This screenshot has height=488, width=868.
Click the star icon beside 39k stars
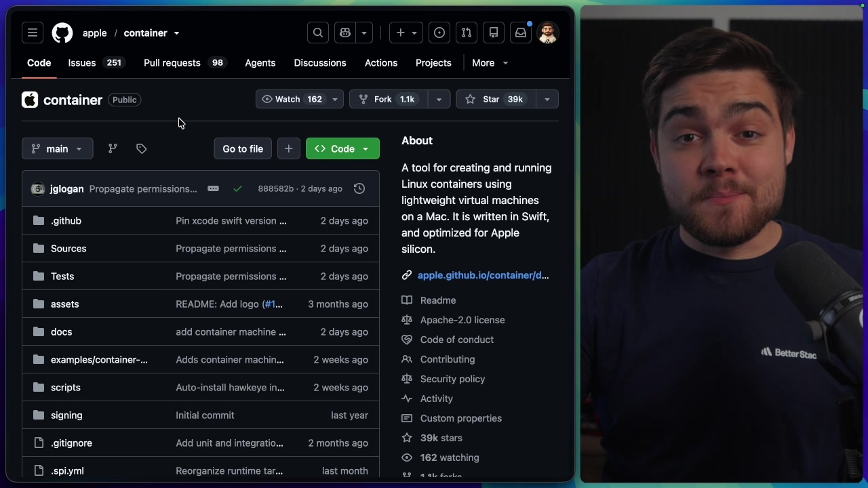(407, 438)
